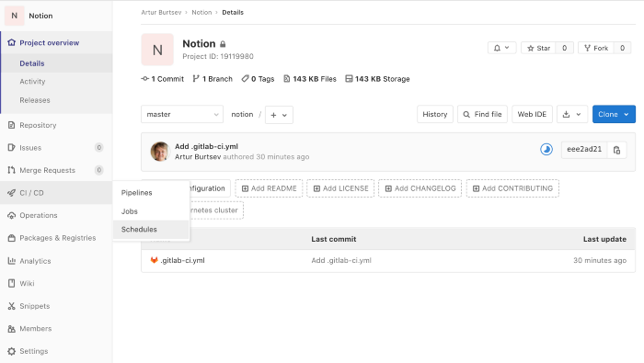Viewport: 644px width, 363px height.
Task: View the 1 Branch link
Action: coord(213,79)
